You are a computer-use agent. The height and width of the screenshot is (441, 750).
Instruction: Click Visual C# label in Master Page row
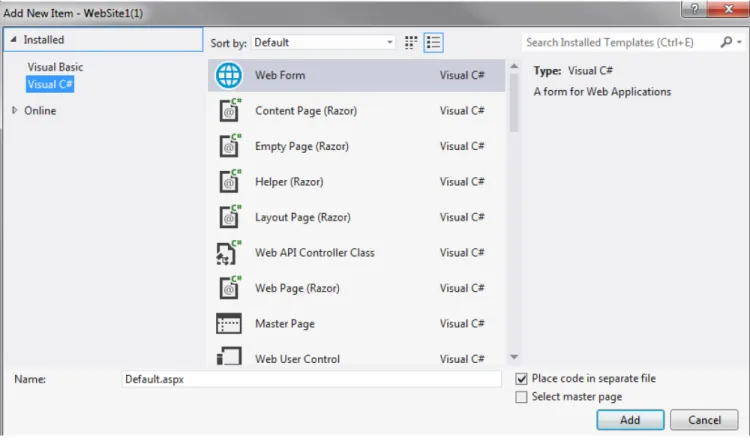462,324
